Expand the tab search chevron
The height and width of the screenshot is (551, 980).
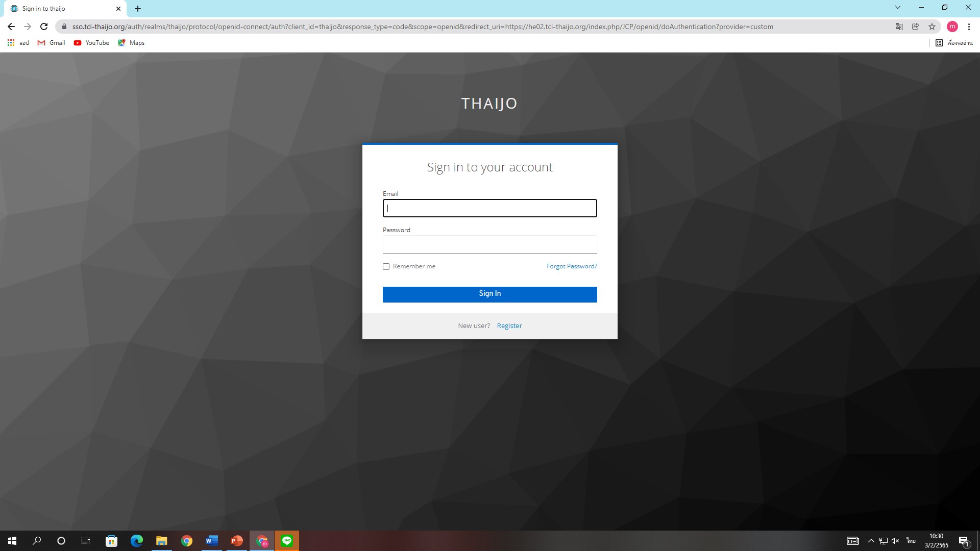[x=898, y=8]
